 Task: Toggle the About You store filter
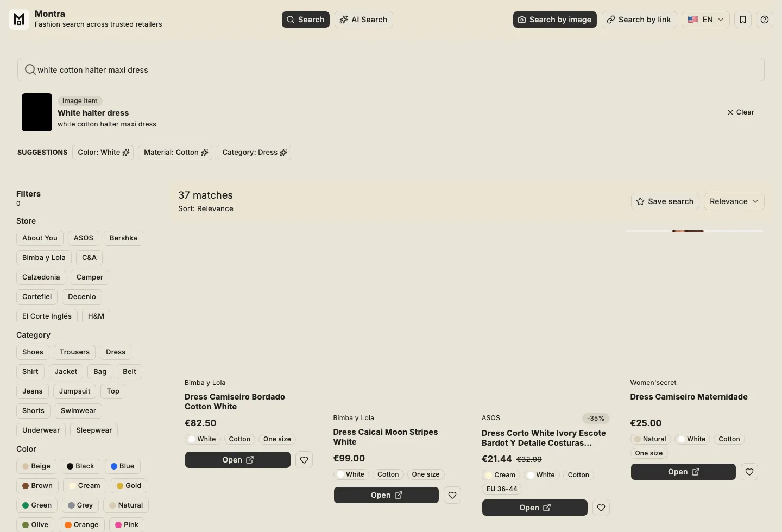tap(40, 238)
